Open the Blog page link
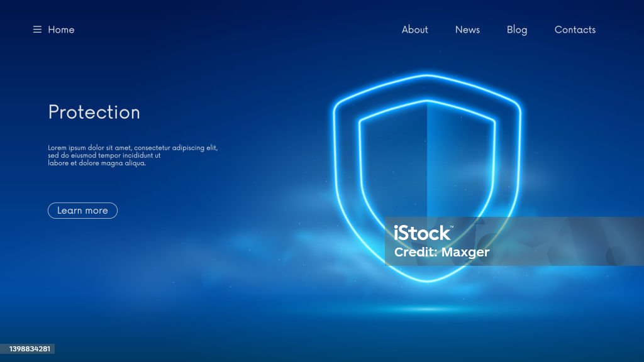Viewport: 644px width, 362px height. [x=517, y=30]
